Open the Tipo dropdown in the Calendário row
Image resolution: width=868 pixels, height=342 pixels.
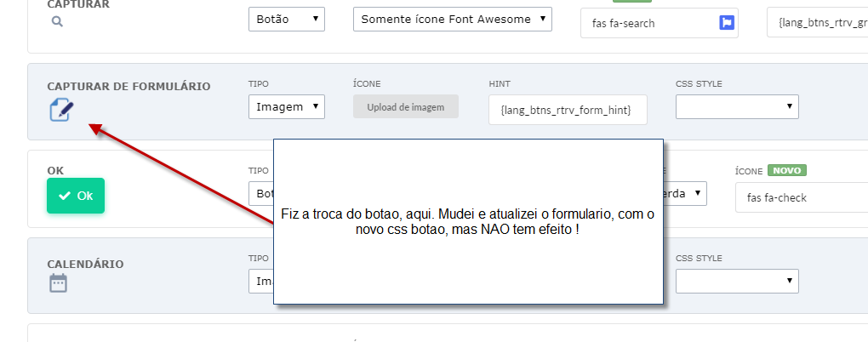(260, 280)
